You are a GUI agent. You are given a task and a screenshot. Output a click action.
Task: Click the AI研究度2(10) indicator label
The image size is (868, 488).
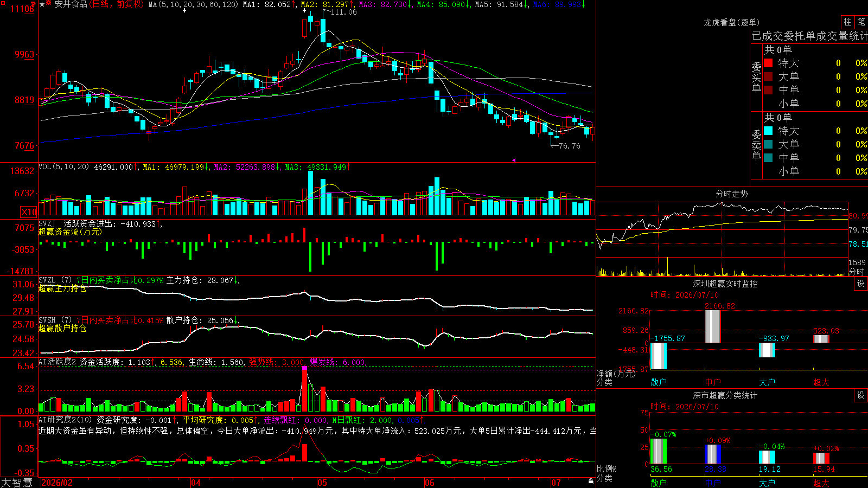(65, 420)
